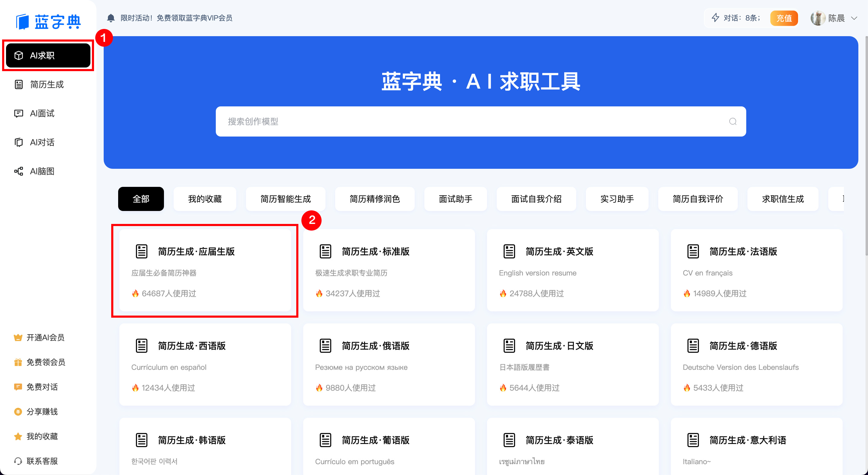Select the 全部 filter tab
The image size is (868, 475).
[141, 199]
